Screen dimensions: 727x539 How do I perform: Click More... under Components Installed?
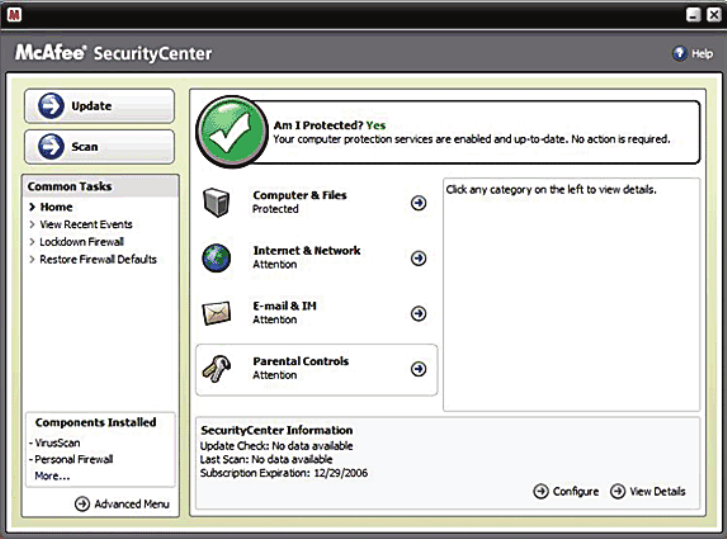[x=52, y=476]
